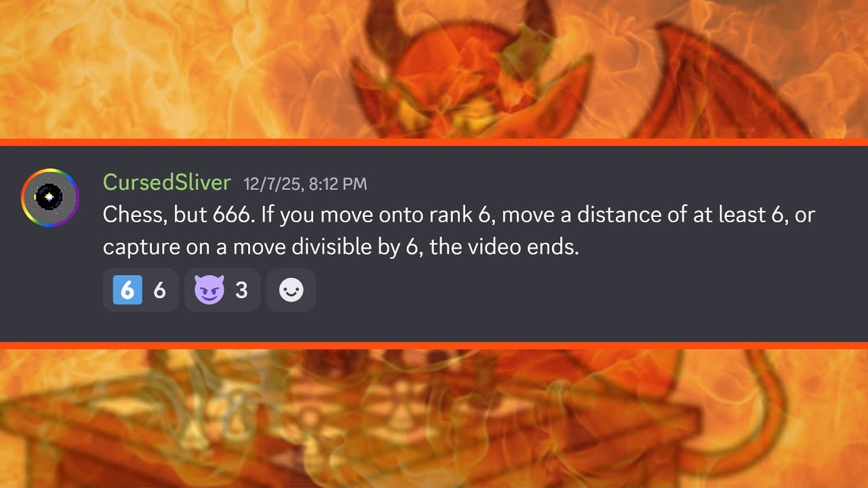Click the orange border above the message
The height and width of the screenshot is (488, 868).
[x=434, y=142]
